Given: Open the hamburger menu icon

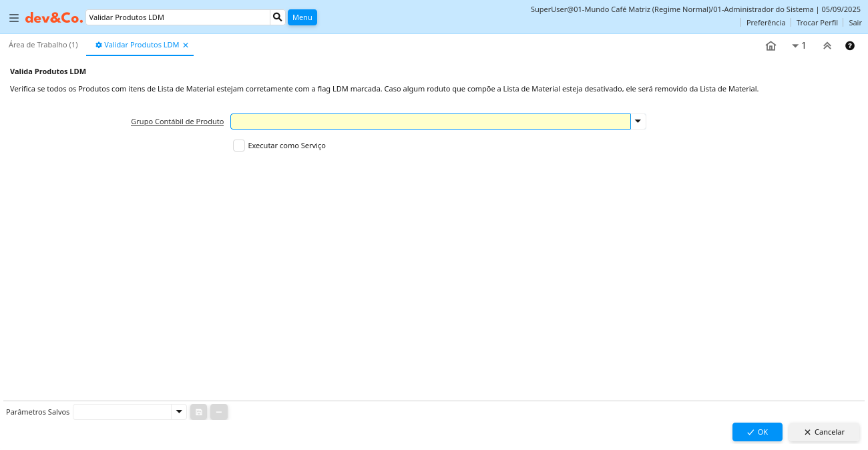Looking at the screenshot, I should [14, 18].
